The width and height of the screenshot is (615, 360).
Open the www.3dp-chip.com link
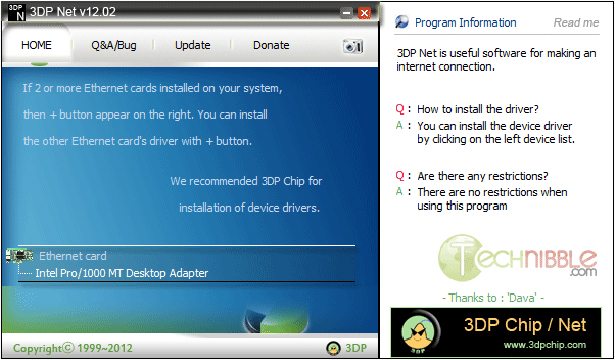pyautogui.click(x=544, y=345)
